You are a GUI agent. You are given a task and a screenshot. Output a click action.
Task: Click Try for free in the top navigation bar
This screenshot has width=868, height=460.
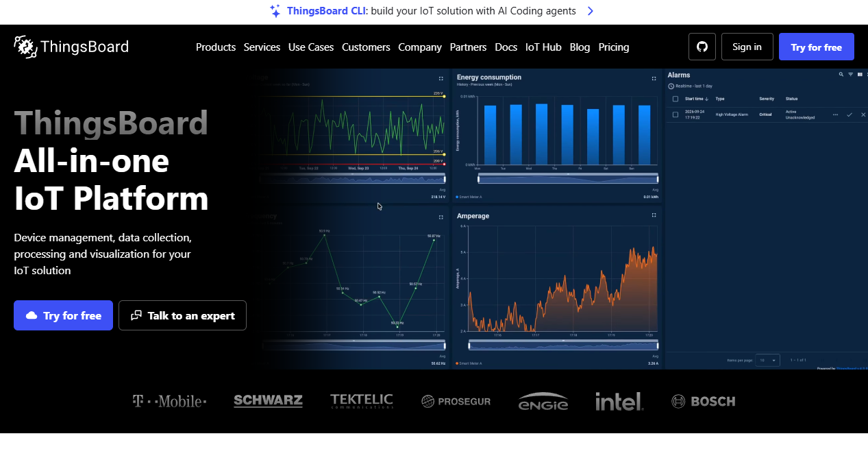click(816, 47)
